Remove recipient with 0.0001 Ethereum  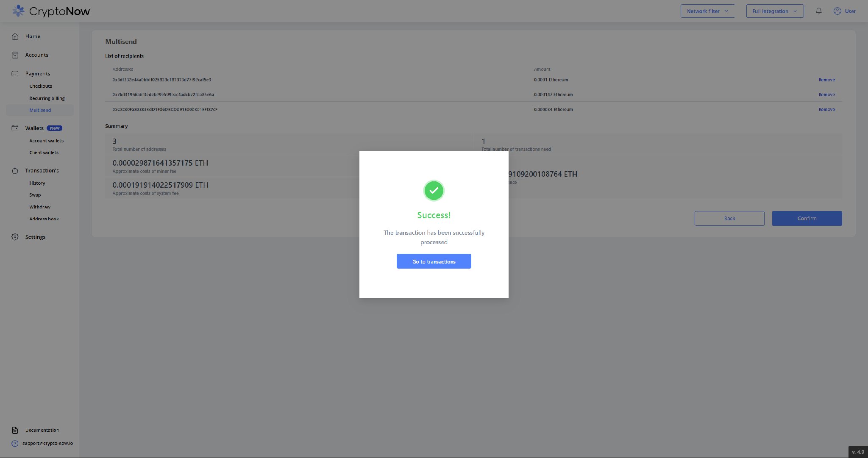pos(826,80)
